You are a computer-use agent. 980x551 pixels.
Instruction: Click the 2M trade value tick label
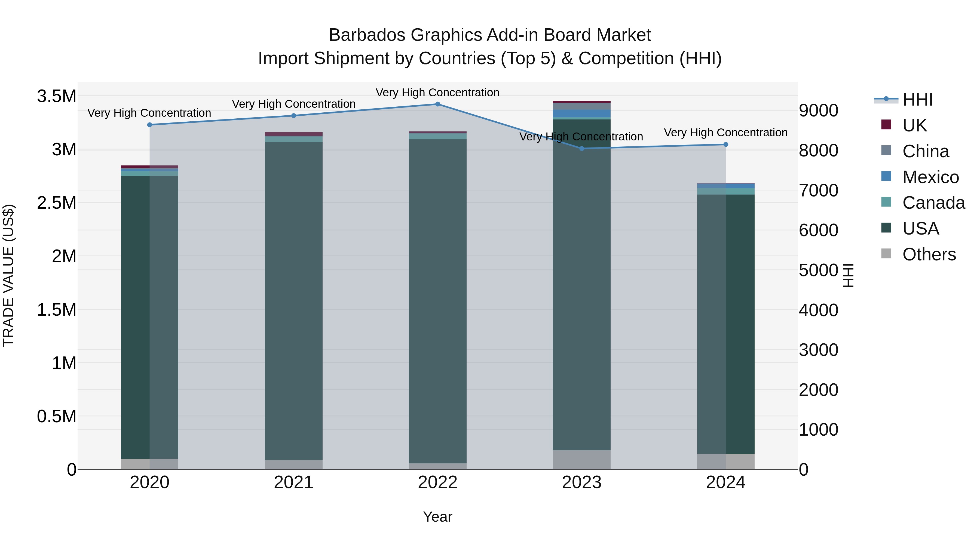click(x=64, y=256)
